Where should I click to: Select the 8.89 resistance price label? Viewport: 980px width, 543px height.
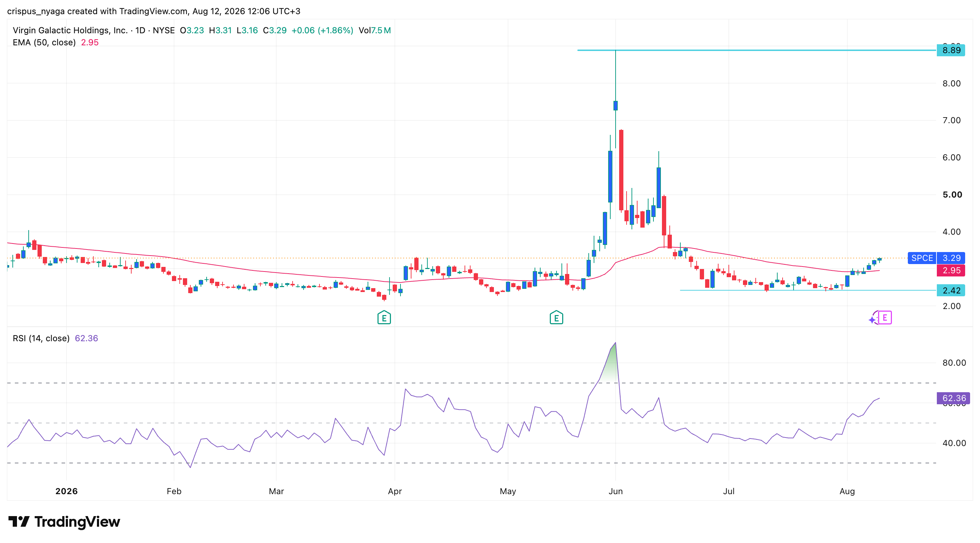pyautogui.click(x=951, y=50)
